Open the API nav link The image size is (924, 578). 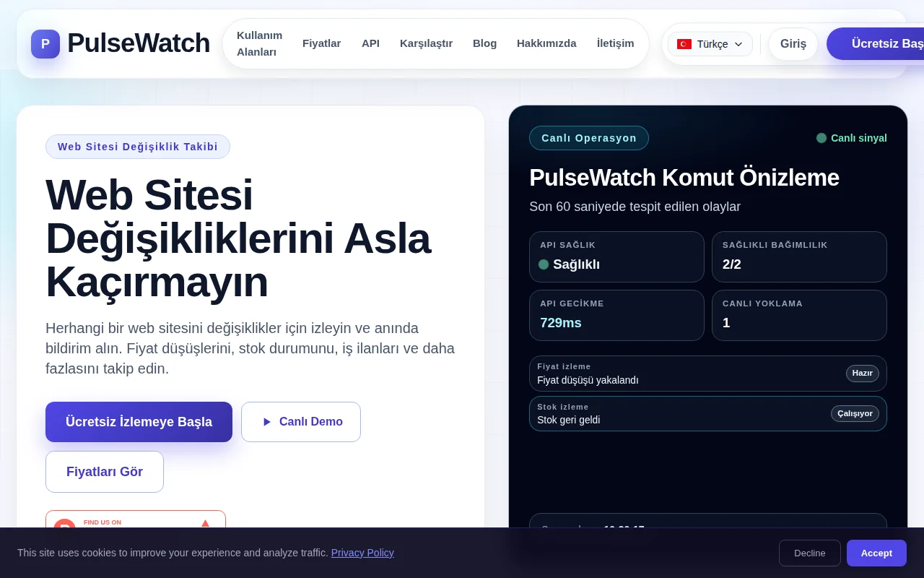click(370, 43)
